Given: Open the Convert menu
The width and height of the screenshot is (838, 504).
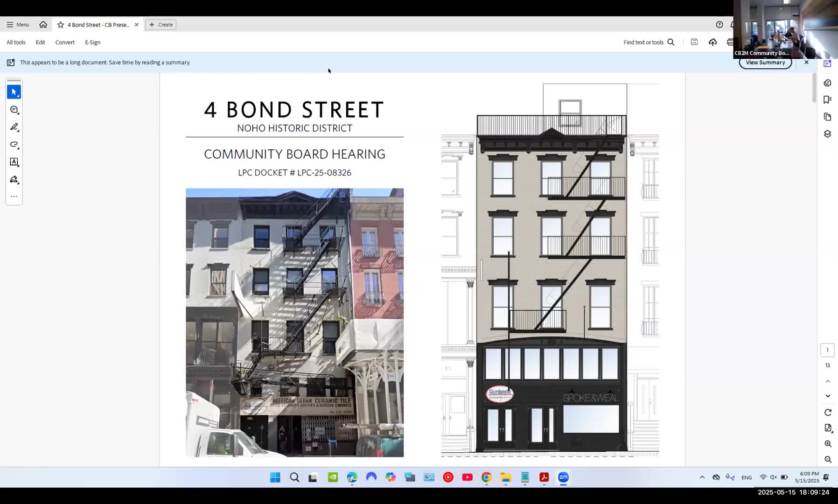Looking at the screenshot, I should [x=65, y=42].
